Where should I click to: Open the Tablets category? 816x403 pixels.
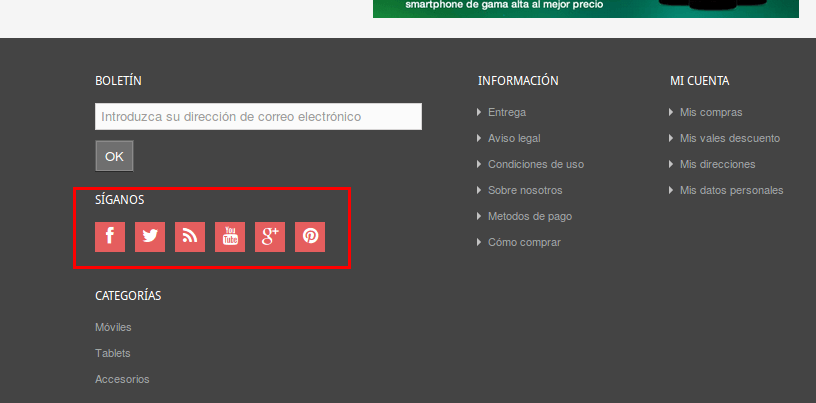coord(112,354)
